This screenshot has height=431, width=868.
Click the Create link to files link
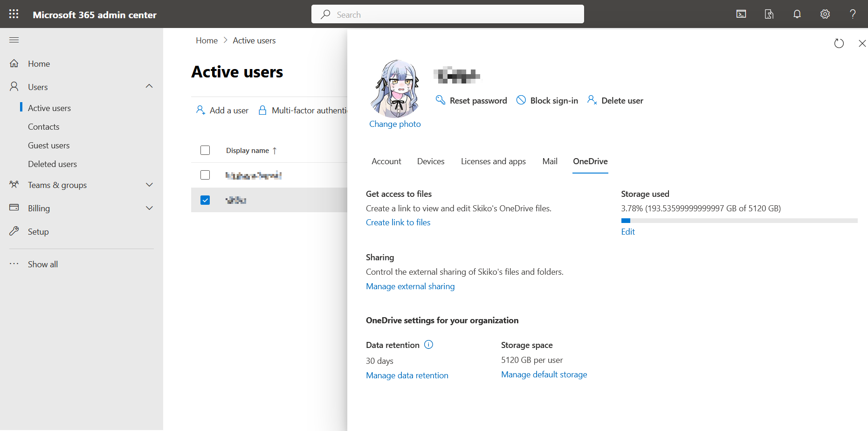398,222
